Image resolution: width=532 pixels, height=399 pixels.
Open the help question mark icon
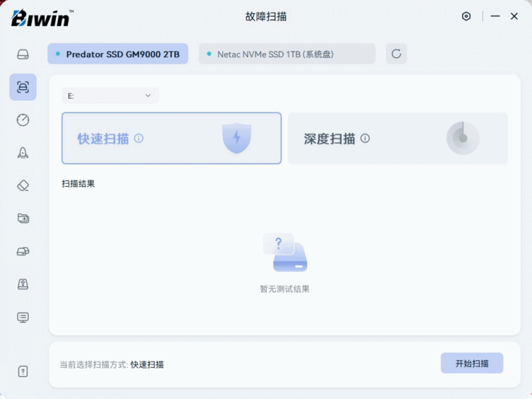tap(23, 372)
